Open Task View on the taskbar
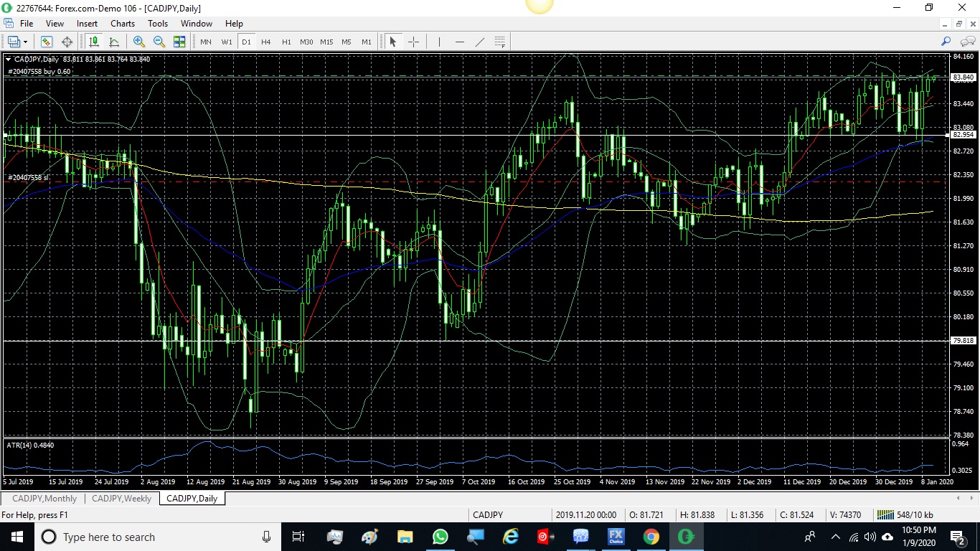Screen dimensions: 980x551 coord(298,537)
